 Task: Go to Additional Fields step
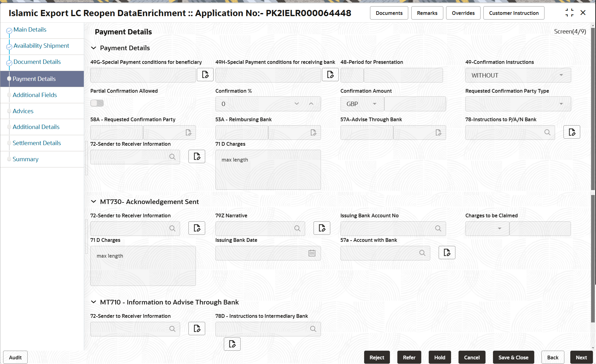pos(35,95)
